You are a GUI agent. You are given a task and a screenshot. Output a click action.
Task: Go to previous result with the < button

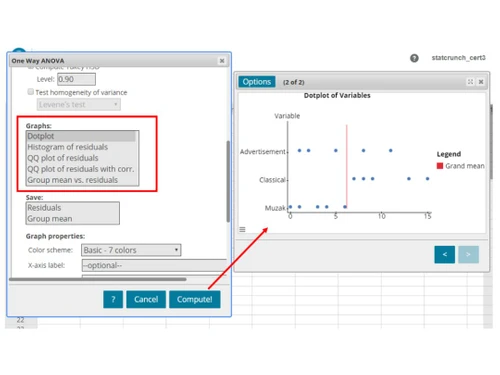[x=445, y=254]
